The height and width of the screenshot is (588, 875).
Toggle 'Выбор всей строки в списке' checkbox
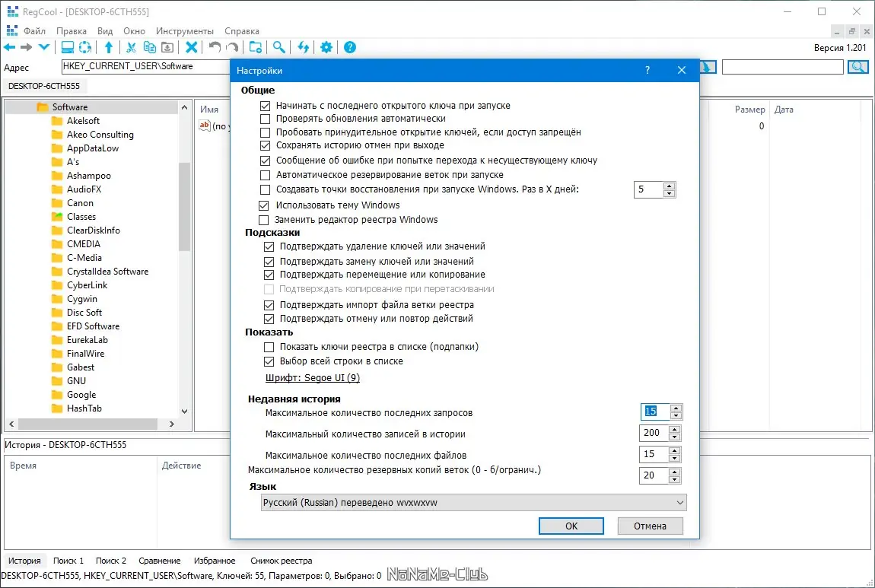269,361
